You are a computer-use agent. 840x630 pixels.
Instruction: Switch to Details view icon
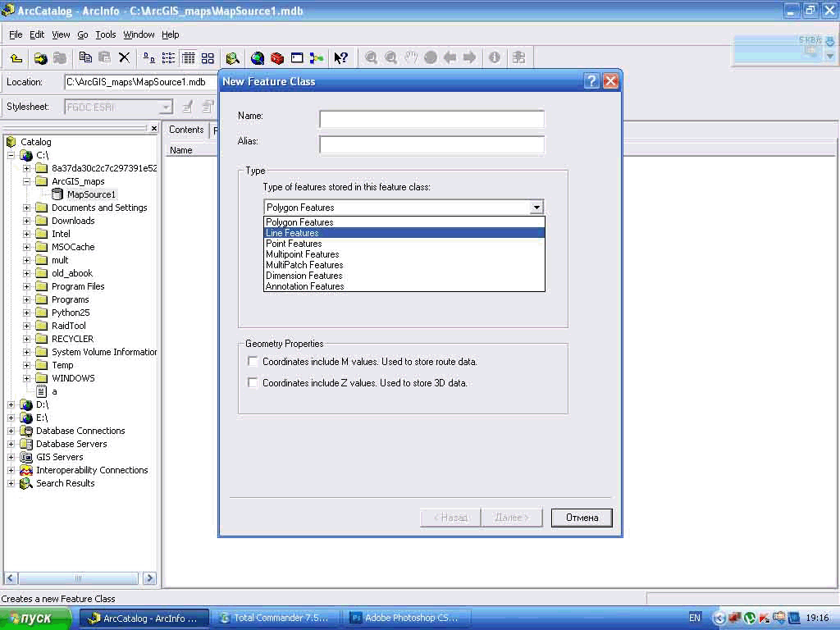tap(188, 58)
